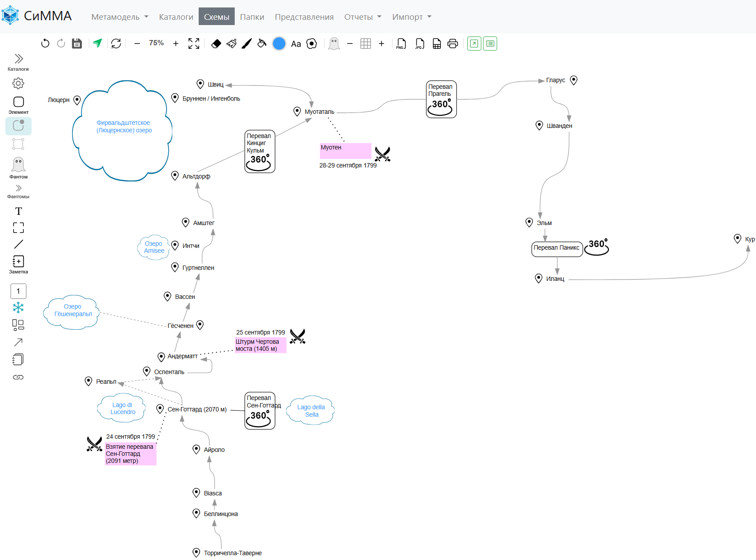Redo the undone action

[x=61, y=44]
